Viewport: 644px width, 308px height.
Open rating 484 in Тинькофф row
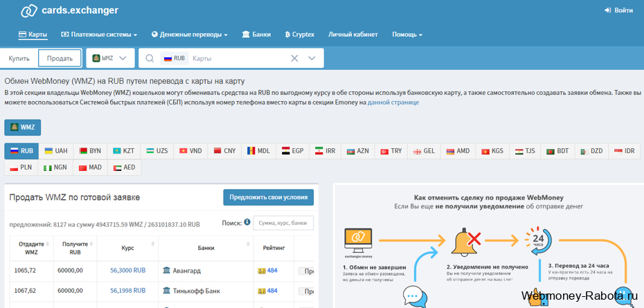pyautogui.click(x=272, y=291)
